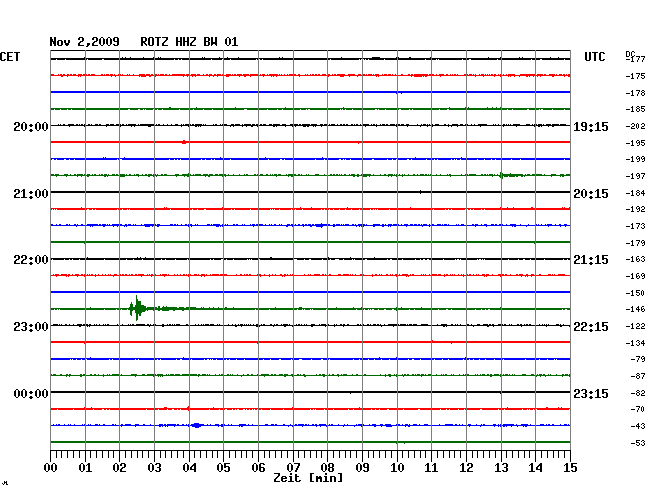Click the DC offset value "-70"
This screenshot has height=494, width=650.
coord(638,409)
